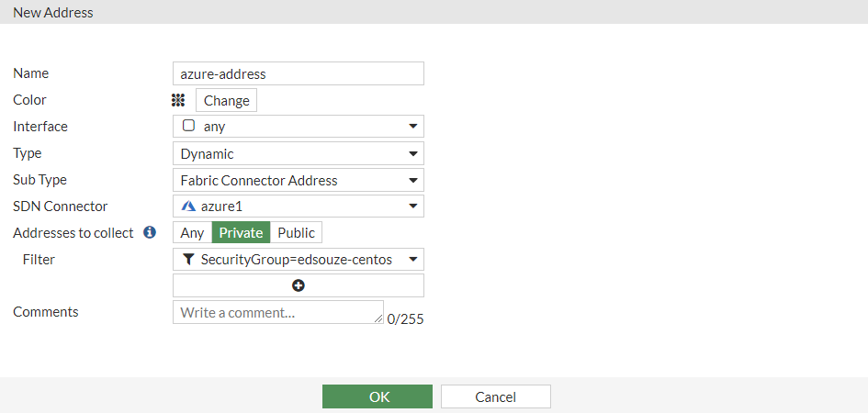The width and height of the screenshot is (868, 413).
Task: Select Any addresses to collect
Action: pos(193,233)
